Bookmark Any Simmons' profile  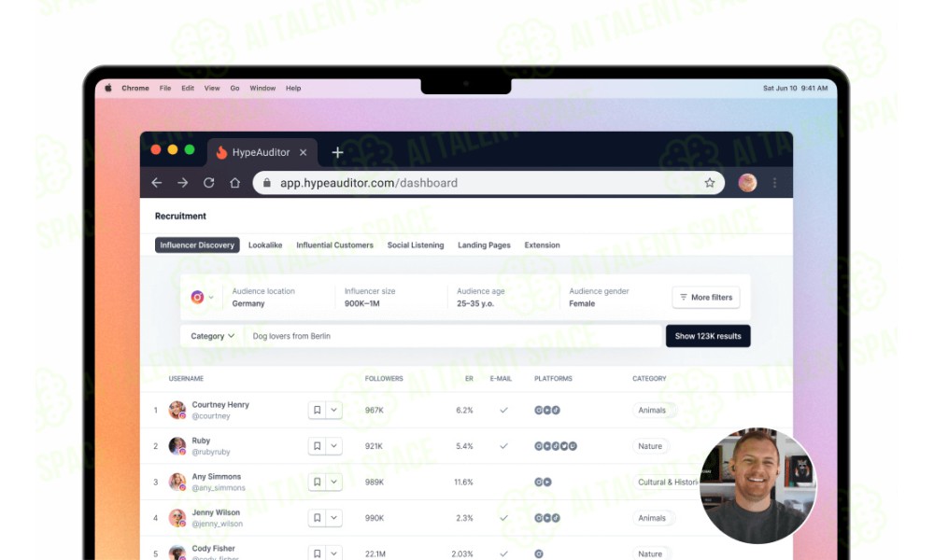[x=317, y=482]
